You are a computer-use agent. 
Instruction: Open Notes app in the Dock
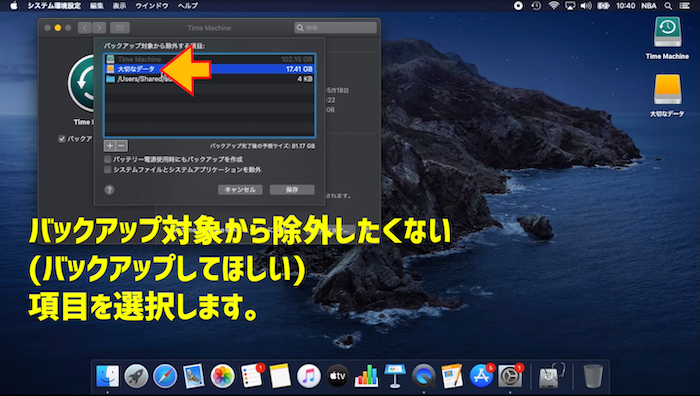click(280, 376)
